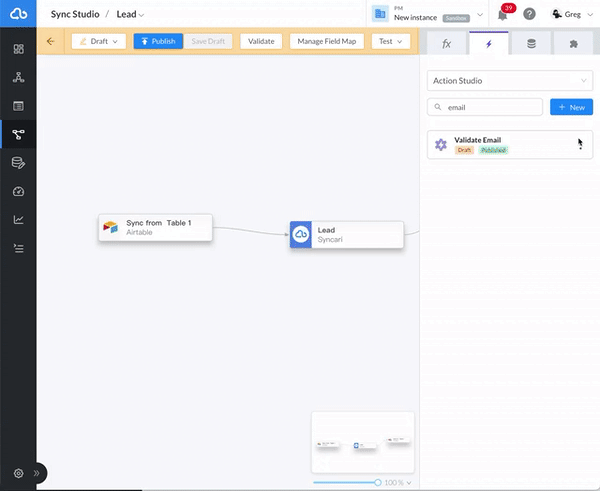Open the task list icon in sidebar

coord(18,248)
